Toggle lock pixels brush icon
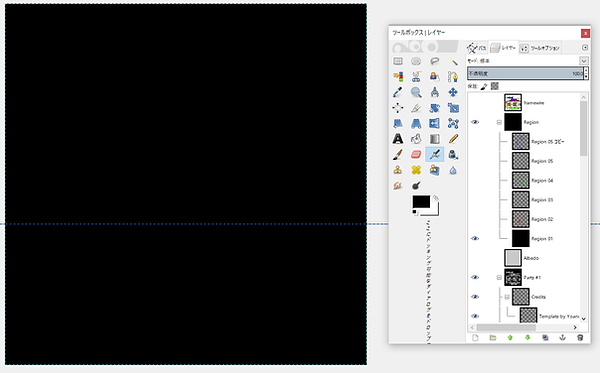 484,86
